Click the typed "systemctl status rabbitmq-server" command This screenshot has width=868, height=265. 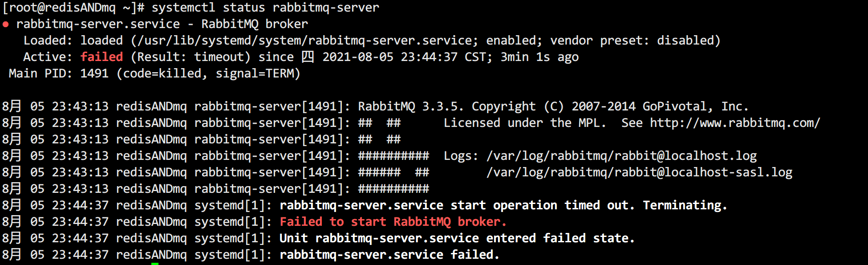[x=265, y=8]
